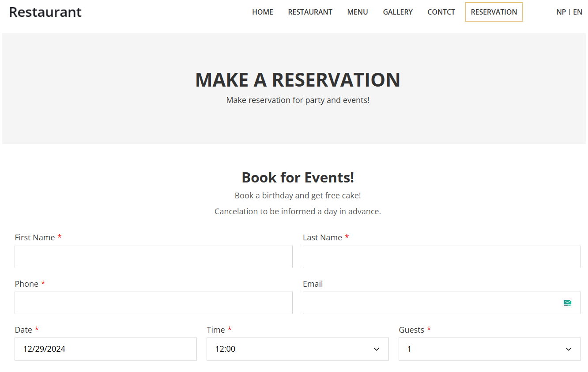Screen dimensions: 588x372
Task: Click the MAKE A RESERVATION heading
Action: [298, 80]
